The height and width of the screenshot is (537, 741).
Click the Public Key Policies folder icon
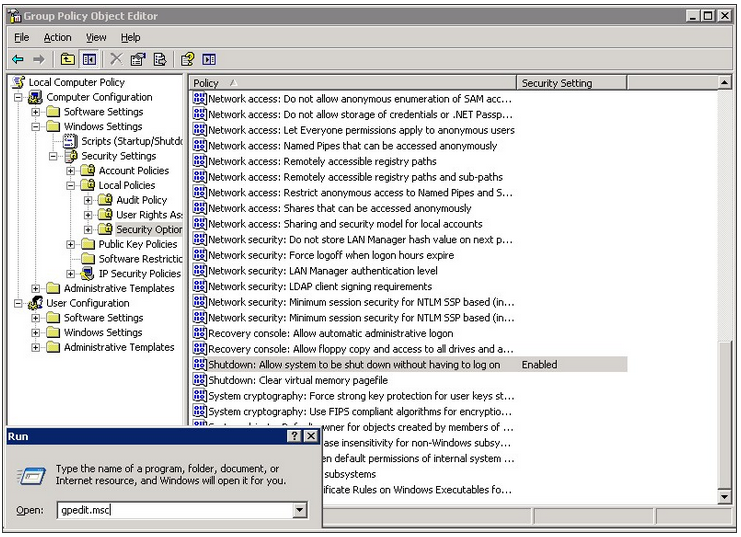coord(88,244)
